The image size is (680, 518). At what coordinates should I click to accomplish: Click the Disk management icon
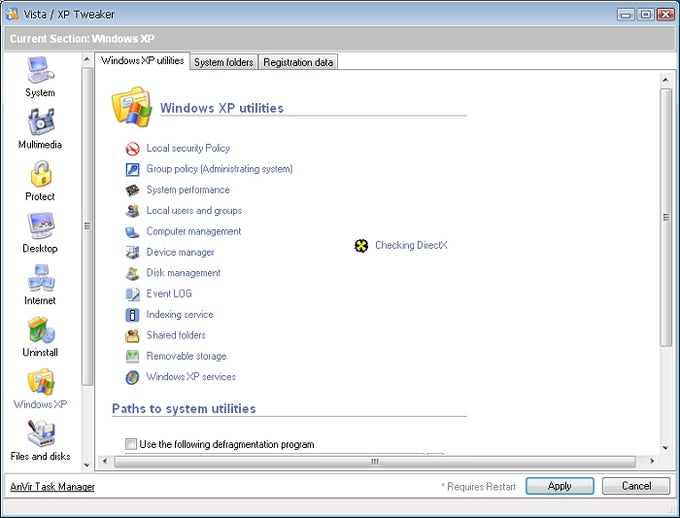point(132,273)
